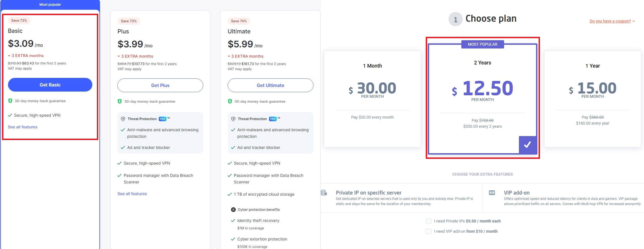The width and height of the screenshot is (644, 249).
Task: Select the 1 Year plan card
Action: tap(592, 99)
